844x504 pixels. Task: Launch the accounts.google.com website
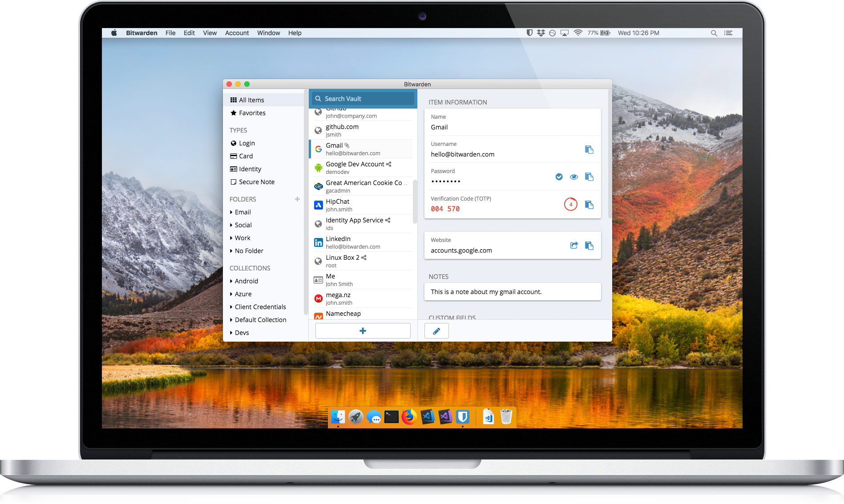(x=574, y=246)
